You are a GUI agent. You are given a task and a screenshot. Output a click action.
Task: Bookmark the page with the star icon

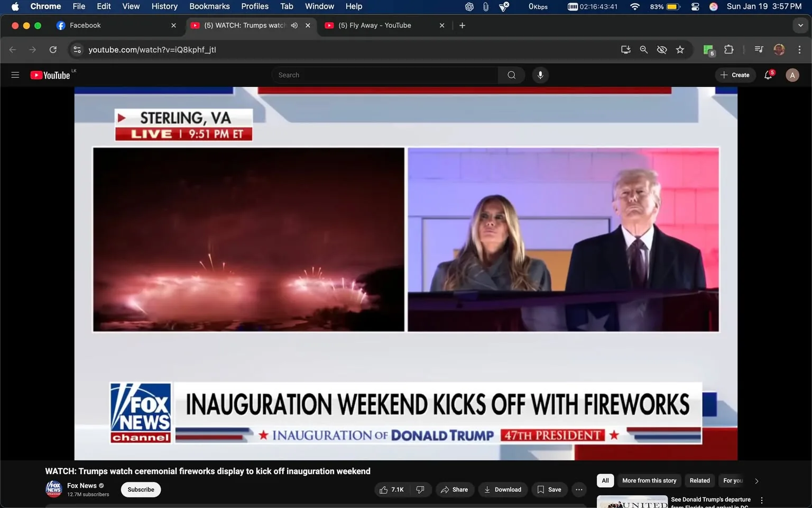(680, 49)
